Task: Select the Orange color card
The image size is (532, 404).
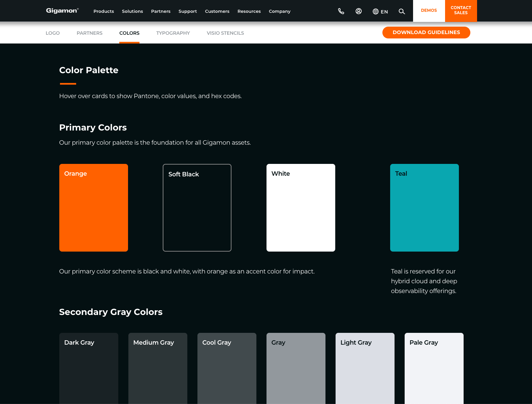Action: pos(94,208)
